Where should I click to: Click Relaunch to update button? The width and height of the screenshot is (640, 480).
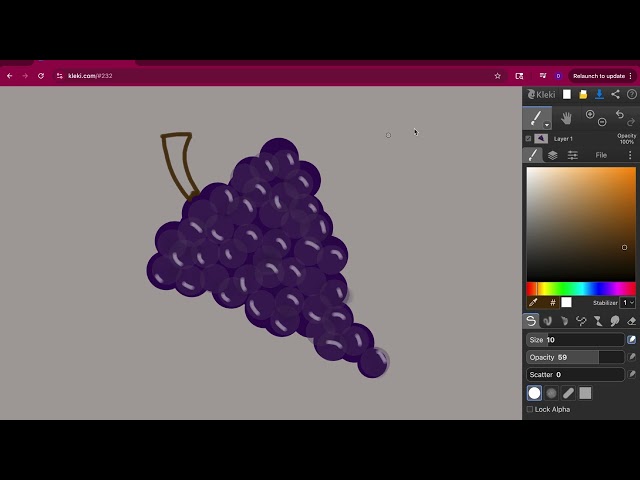coord(599,76)
